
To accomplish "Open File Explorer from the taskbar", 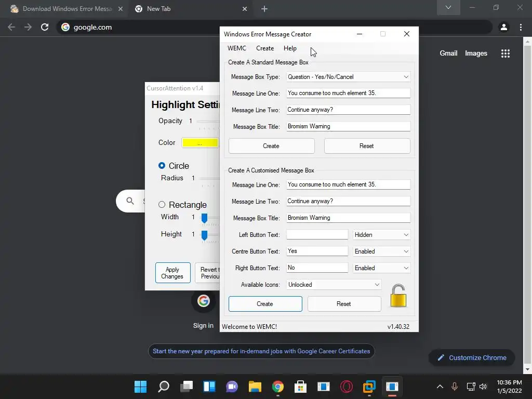I will coord(255,387).
